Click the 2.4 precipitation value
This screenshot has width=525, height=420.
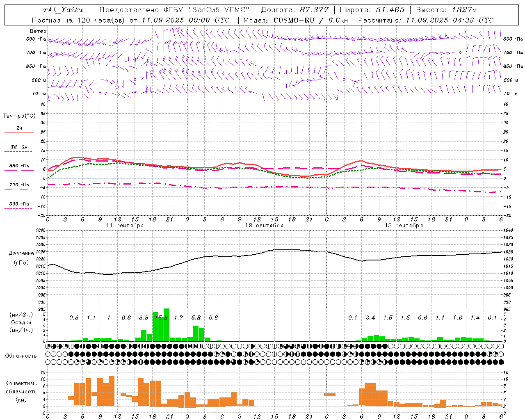click(370, 317)
